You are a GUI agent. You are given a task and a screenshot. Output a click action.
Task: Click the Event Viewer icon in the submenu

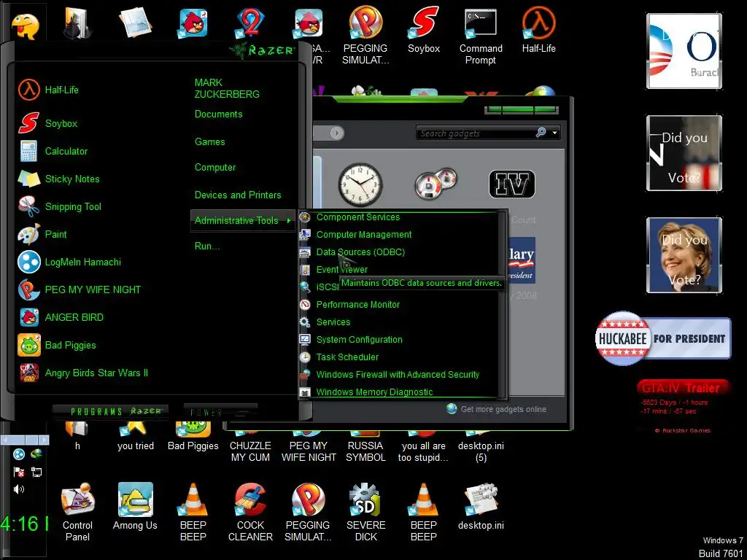pyautogui.click(x=305, y=270)
